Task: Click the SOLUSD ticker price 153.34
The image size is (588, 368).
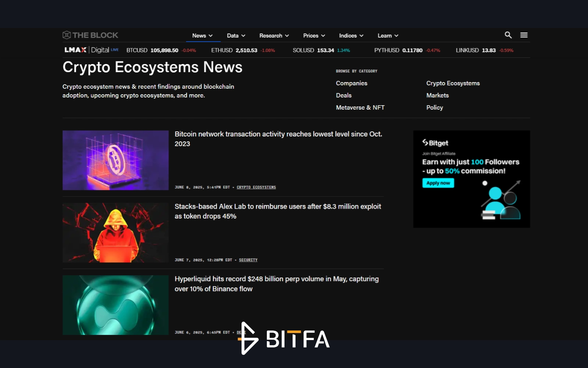Action: pos(326,50)
